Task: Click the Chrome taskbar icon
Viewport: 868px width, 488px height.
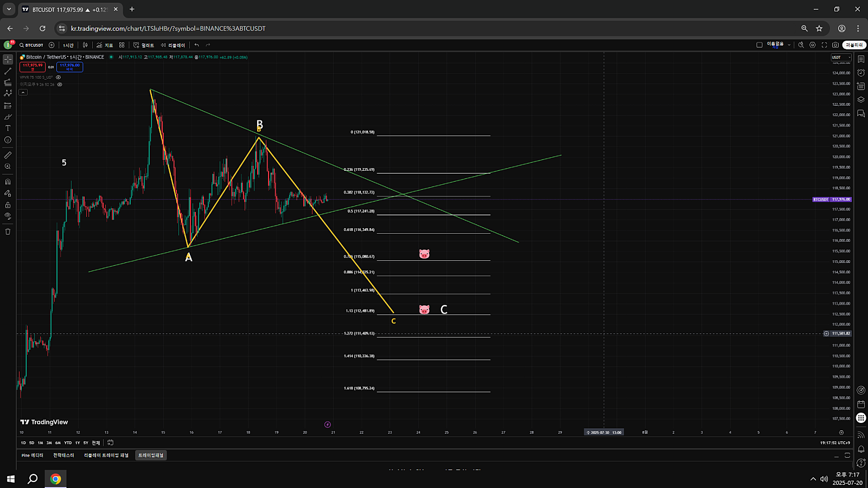Action: coord(55,479)
